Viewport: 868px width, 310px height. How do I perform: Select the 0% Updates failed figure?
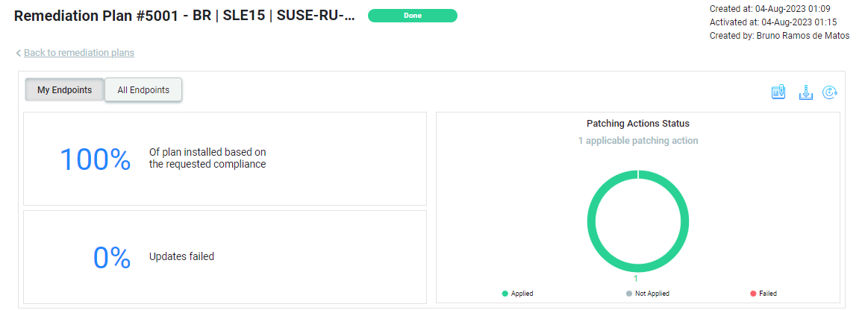112,257
